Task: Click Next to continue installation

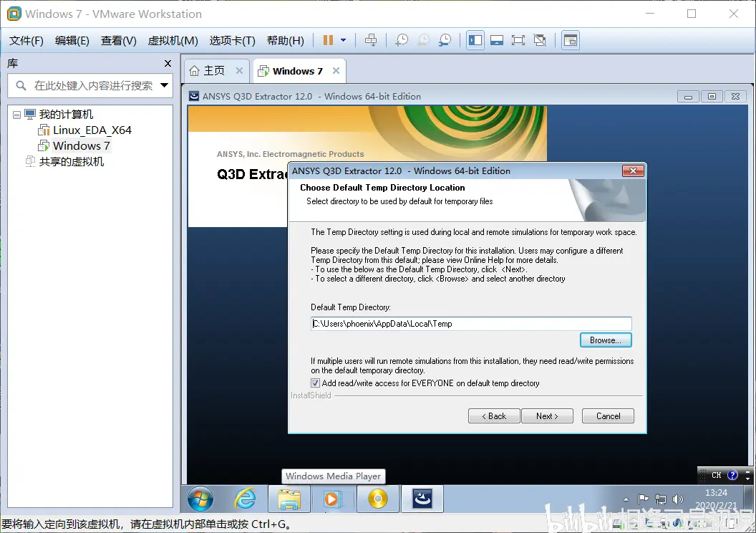Action: tap(547, 416)
